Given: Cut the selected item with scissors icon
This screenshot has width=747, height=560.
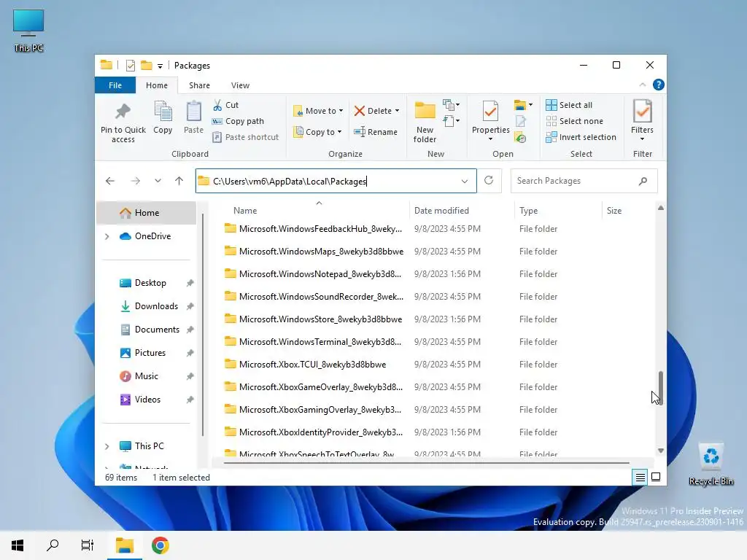Looking at the screenshot, I should click(217, 105).
